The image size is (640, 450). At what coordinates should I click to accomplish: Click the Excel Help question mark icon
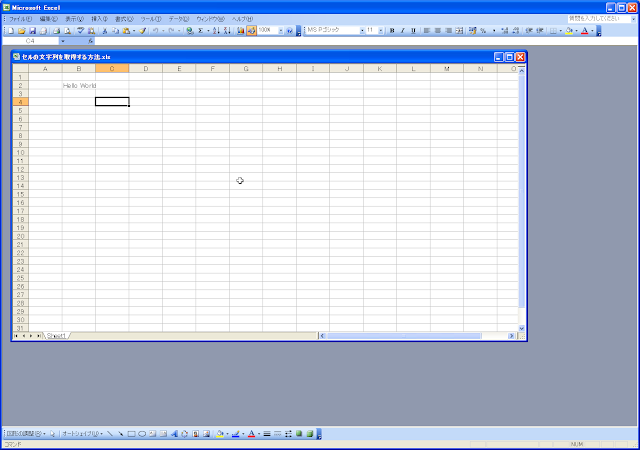(289, 31)
